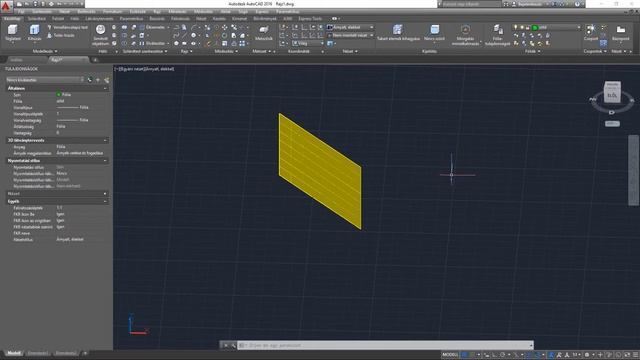Viewport: 640px width, 360px height.
Task: Click the workspace switching gear in status bar
Action: (587, 355)
